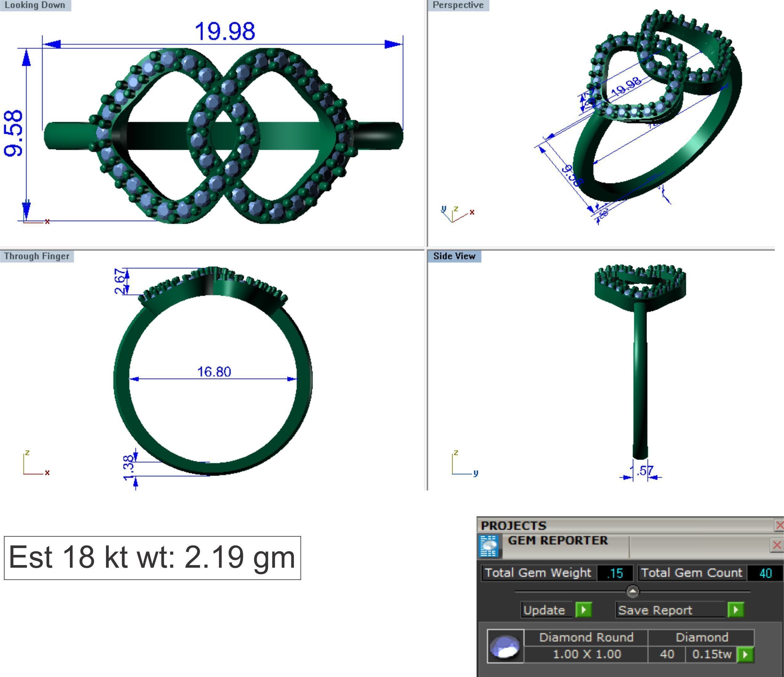Click the Diamond Round gem thumbnail
This screenshot has width=784, height=677.
505,646
